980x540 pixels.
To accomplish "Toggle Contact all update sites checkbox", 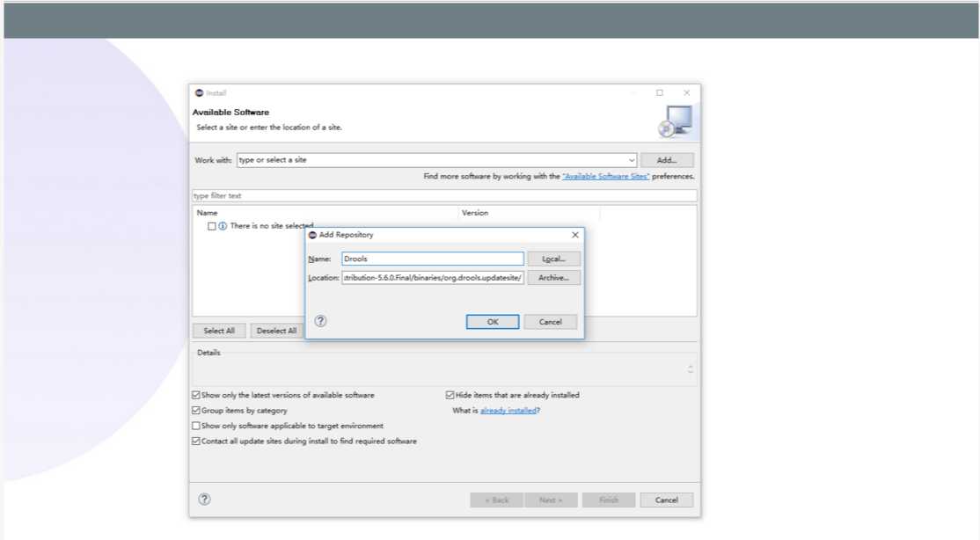I will [195, 441].
